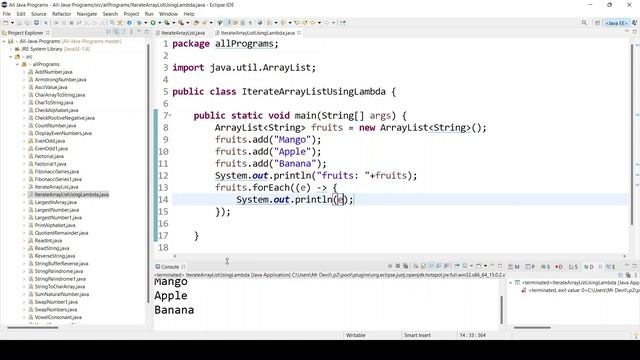The width and height of the screenshot is (640, 360).
Task: Open the Navigate menu
Action: click(87, 14)
